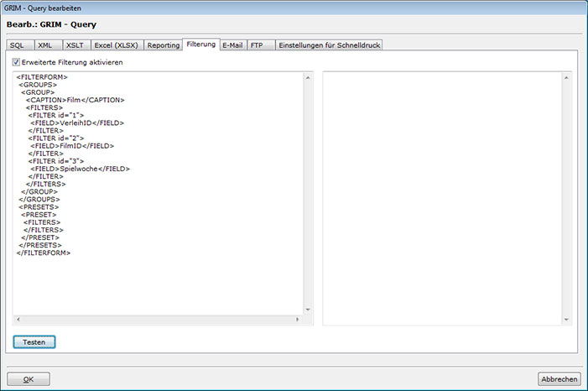Click XML editor's horizontal scrollbar right arrow
The width and height of the screenshot is (588, 391).
(x=296, y=321)
